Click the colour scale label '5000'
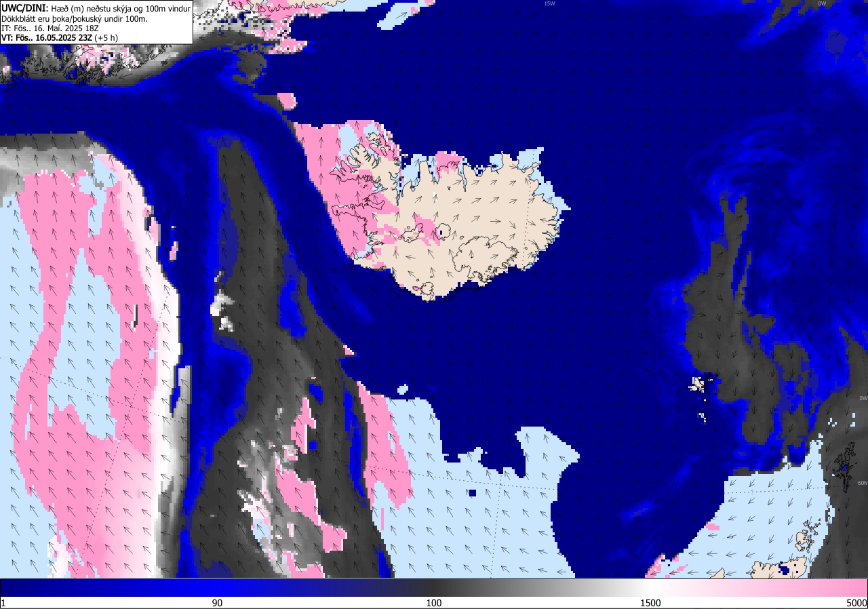The width and height of the screenshot is (868, 609). coord(856,603)
